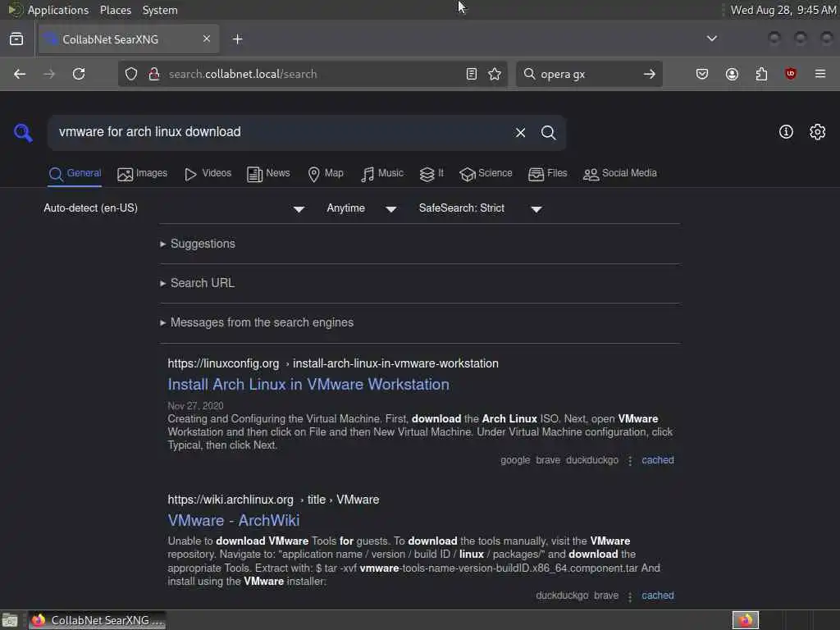Open cached link for linuxconfig result
The image size is (840, 630).
(x=658, y=460)
